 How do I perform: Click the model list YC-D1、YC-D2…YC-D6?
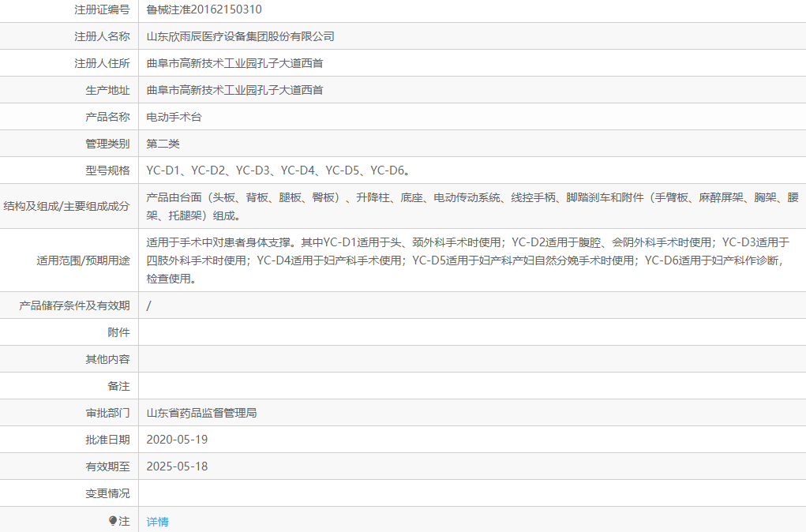[x=278, y=170]
